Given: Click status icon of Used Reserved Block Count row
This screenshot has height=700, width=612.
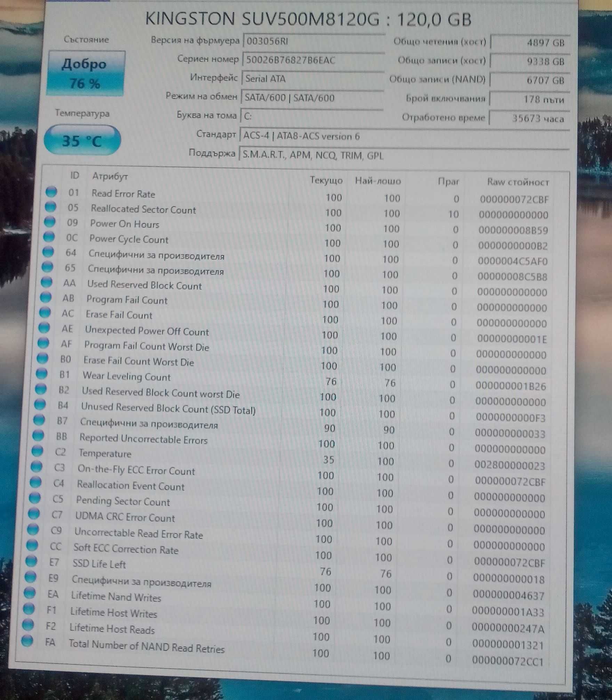Looking at the screenshot, I should [x=47, y=281].
